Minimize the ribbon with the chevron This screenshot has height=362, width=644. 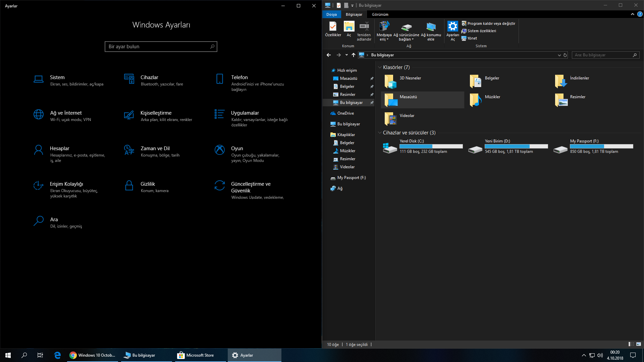[x=632, y=14]
